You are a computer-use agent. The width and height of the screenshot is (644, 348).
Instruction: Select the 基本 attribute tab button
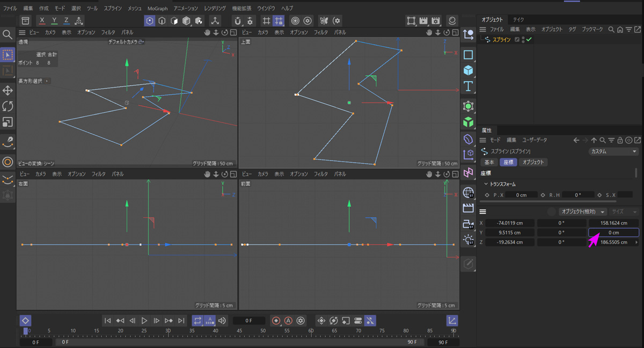pyautogui.click(x=489, y=162)
